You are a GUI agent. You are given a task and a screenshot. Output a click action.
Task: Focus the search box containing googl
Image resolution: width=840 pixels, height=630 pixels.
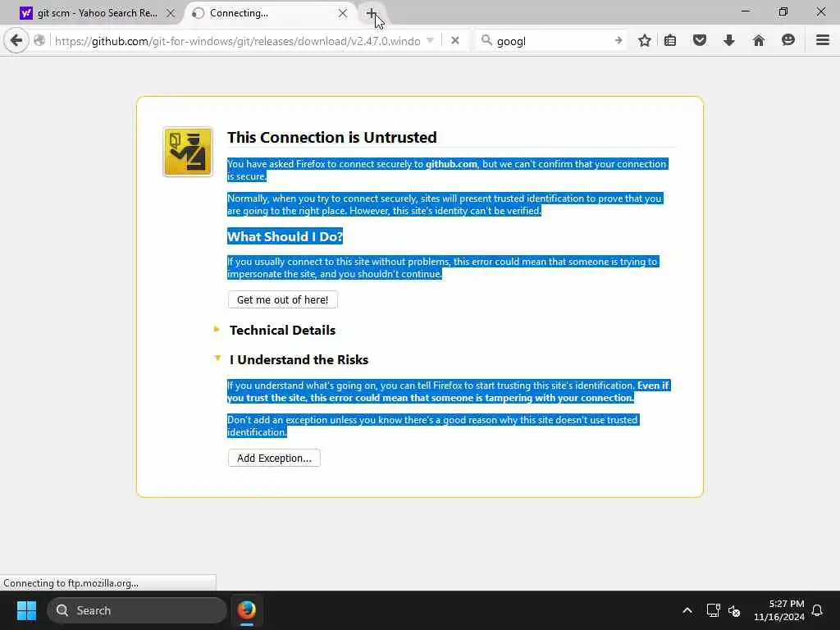552,41
